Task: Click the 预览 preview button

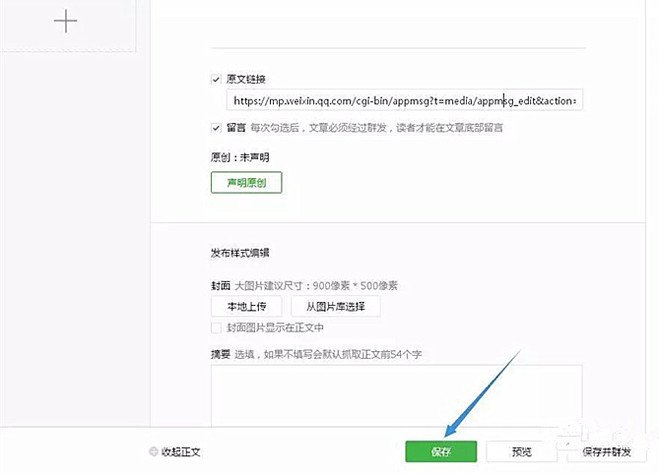Action: tap(522, 452)
